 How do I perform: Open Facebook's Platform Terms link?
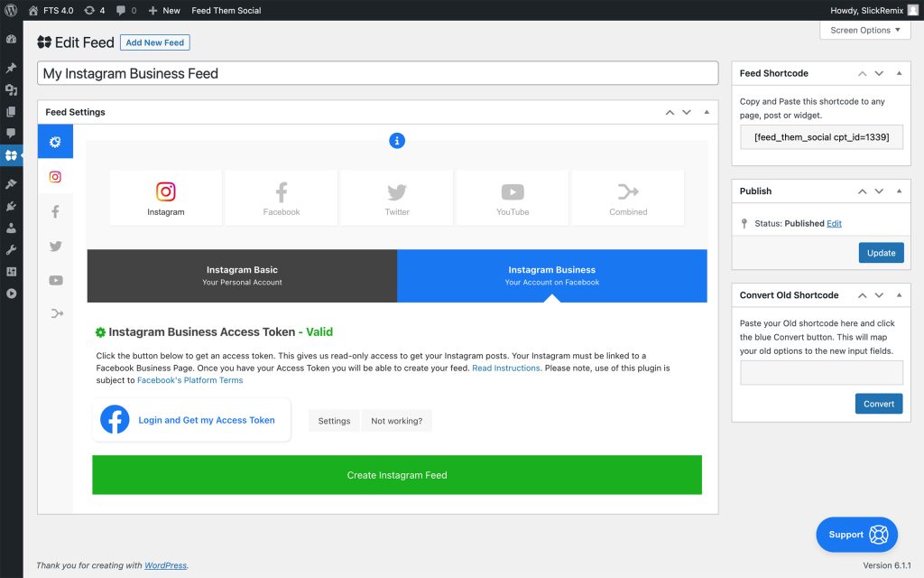click(189, 380)
